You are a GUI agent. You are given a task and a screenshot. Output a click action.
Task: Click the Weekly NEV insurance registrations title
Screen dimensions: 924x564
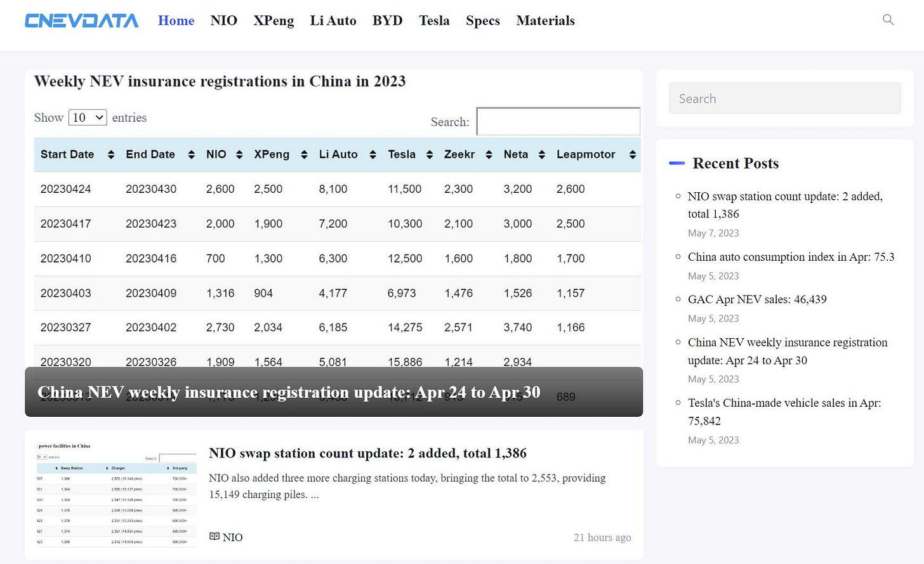click(220, 81)
